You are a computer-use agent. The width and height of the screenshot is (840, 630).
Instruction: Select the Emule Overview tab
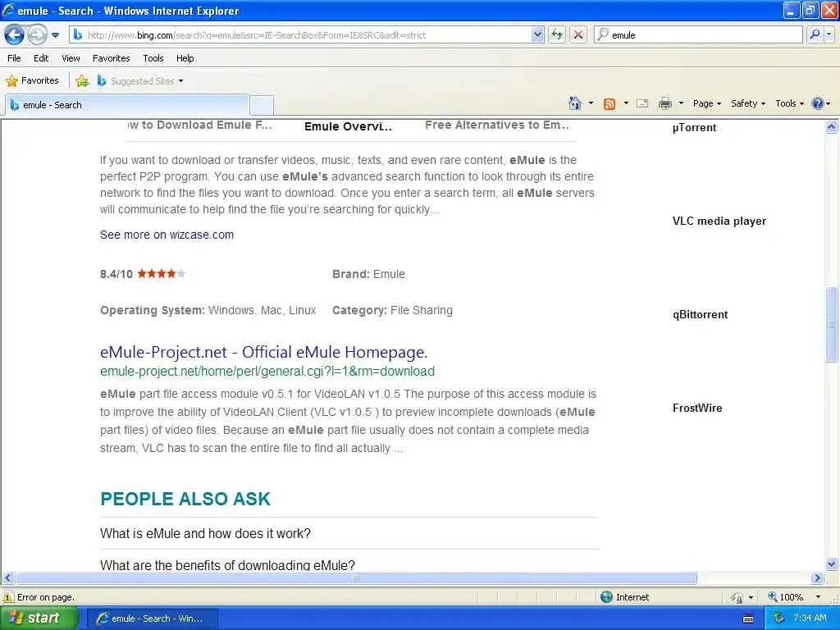click(x=348, y=126)
